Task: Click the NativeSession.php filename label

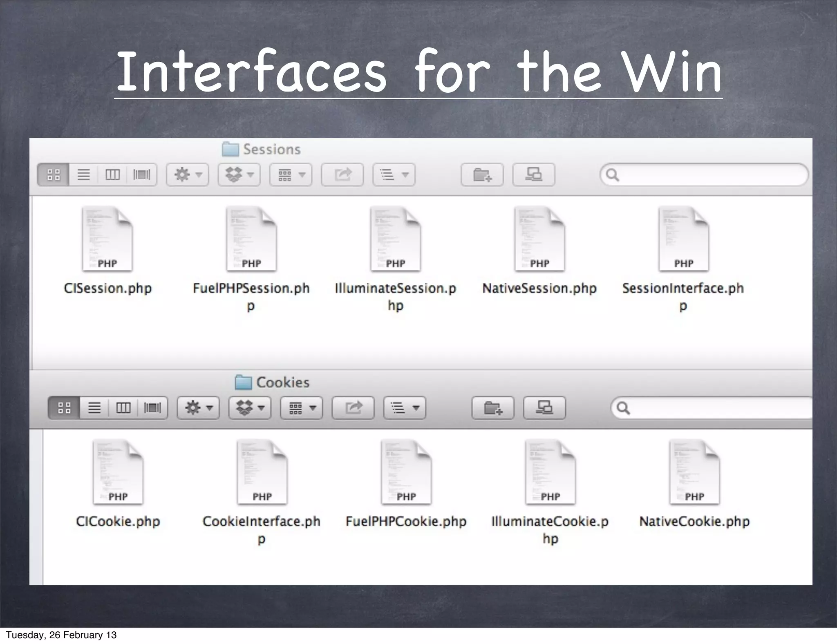Action: coord(539,288)
